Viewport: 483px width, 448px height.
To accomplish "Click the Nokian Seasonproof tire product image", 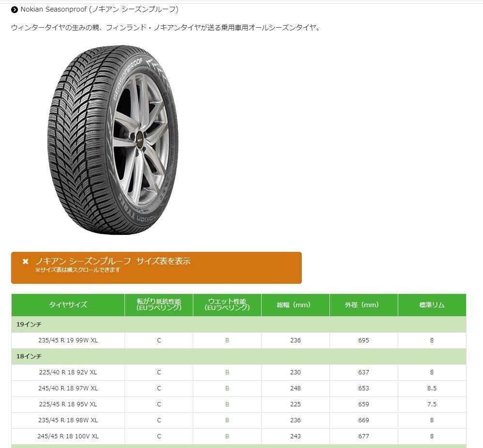I will 113,139.
